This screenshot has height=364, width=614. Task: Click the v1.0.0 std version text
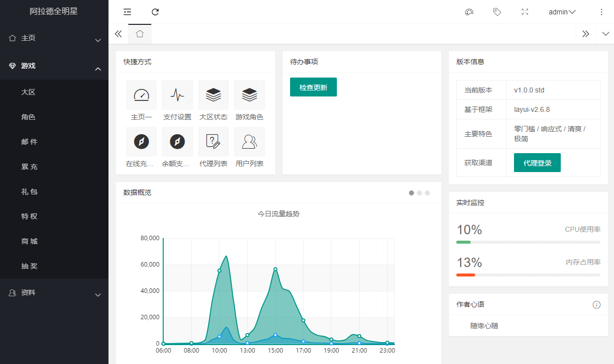[529, 90]
